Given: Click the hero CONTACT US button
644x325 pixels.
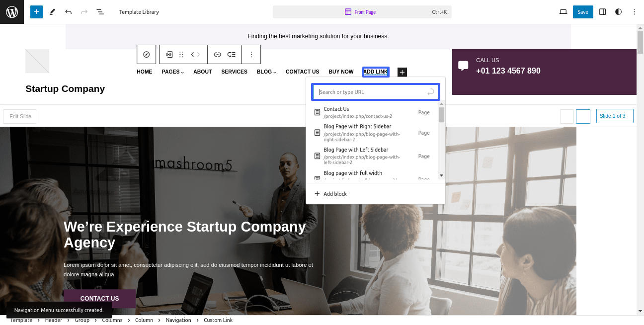Looking at the screenshot, I should click(99, 299).
